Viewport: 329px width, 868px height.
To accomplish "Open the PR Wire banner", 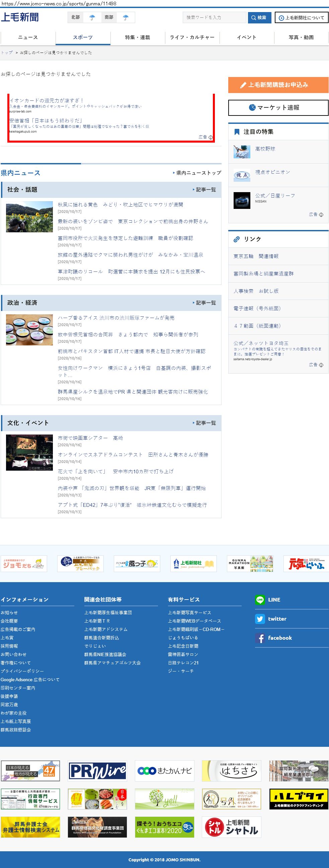I will pos(97,771).
